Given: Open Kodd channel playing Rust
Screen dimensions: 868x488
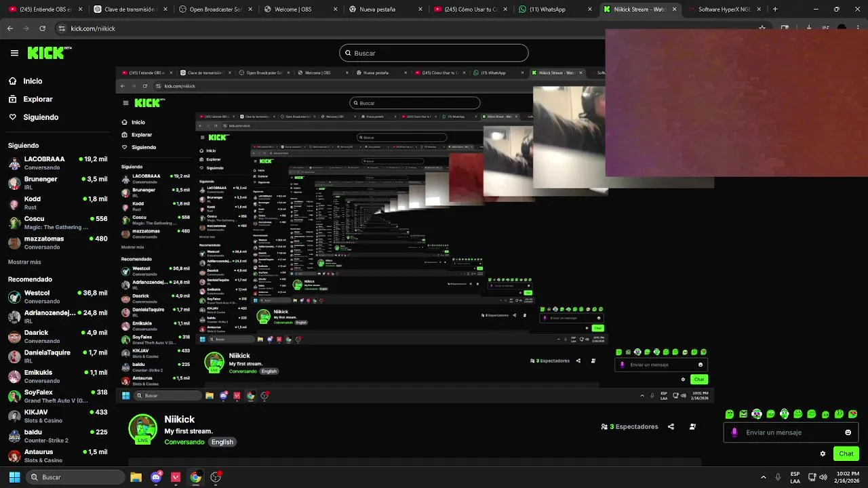Looking at the screenshot, I should 58,203.
